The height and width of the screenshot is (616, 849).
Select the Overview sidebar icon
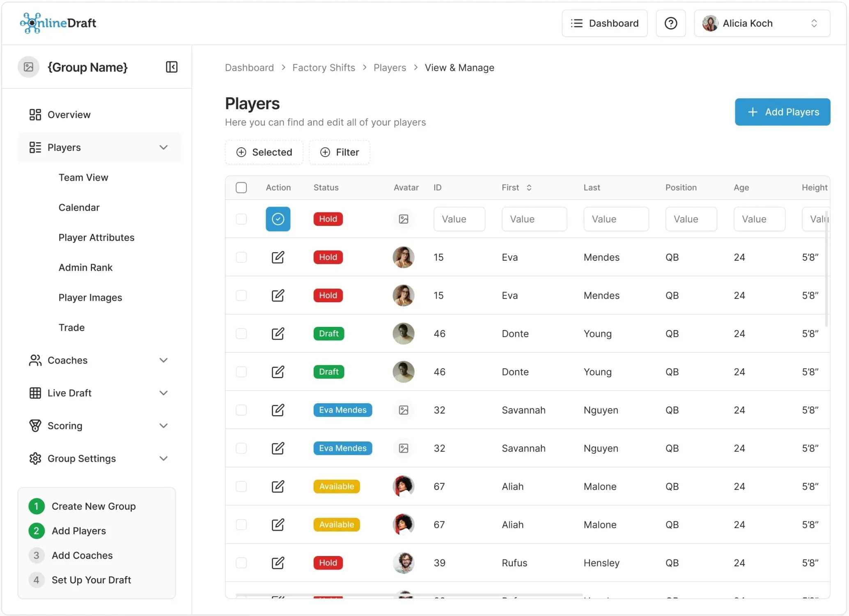[x=35, y=115]
